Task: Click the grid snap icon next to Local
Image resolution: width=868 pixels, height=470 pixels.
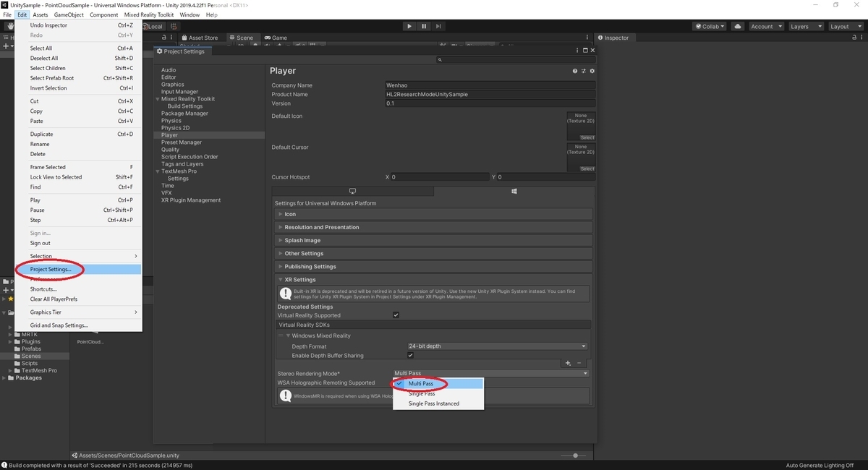Action: click(x=174, y=26)
